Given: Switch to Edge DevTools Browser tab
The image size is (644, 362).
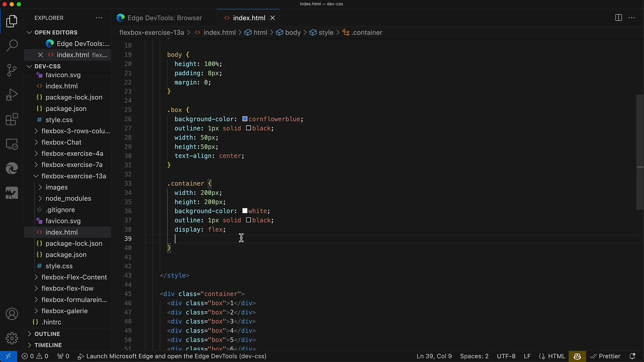Looking at the screenshot, I should coord(164,18).
